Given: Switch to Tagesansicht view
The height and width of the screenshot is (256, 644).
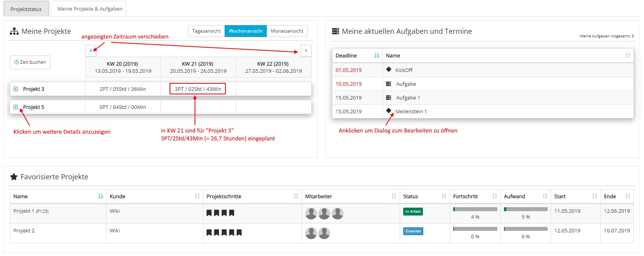Looking at the screenshot, I should point(207,31).
